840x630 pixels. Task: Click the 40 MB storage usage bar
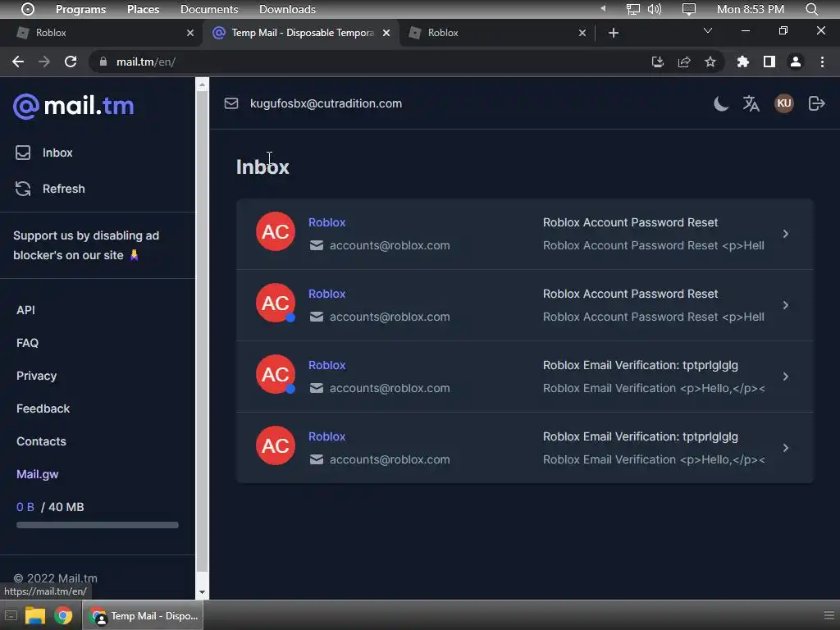(98, 525)
